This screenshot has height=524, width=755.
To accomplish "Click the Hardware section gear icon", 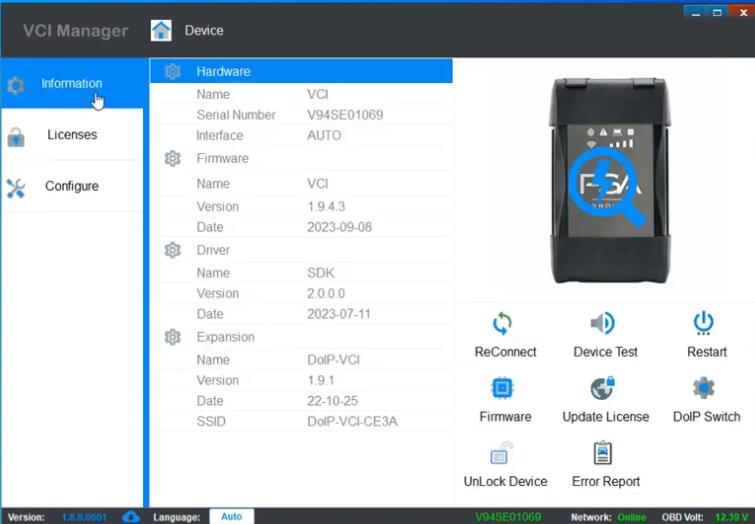I will coord(172,71).
